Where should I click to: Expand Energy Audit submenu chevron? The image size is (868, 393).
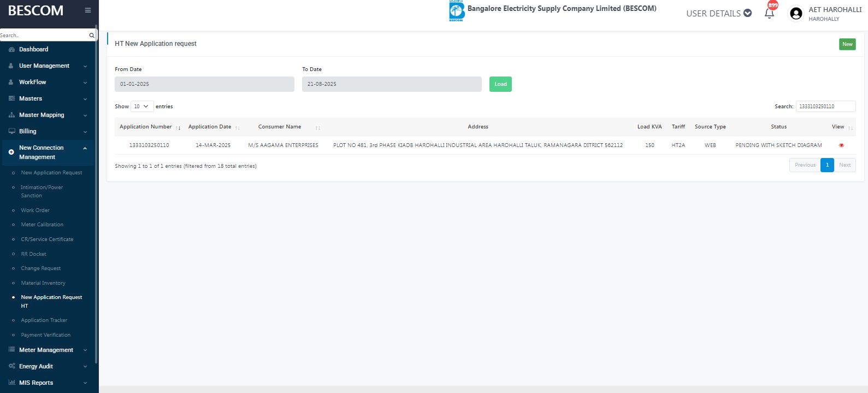pos(85,367)
